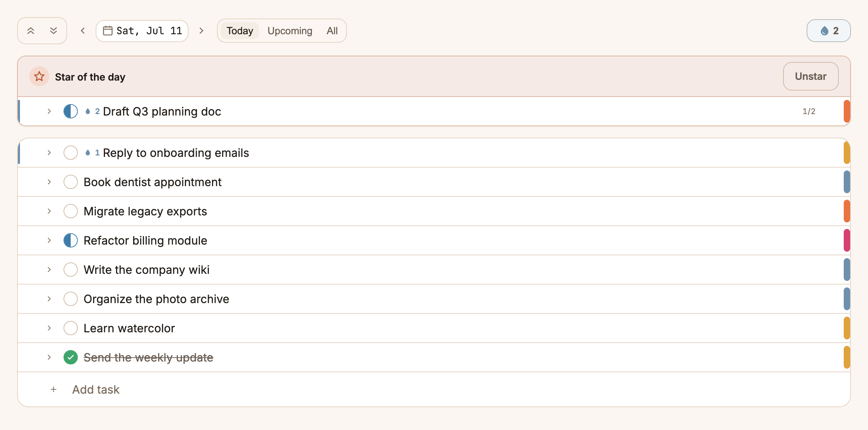Screen dimensions: 868x430
Task: Open Send the weekly update task
Action: 148,357
